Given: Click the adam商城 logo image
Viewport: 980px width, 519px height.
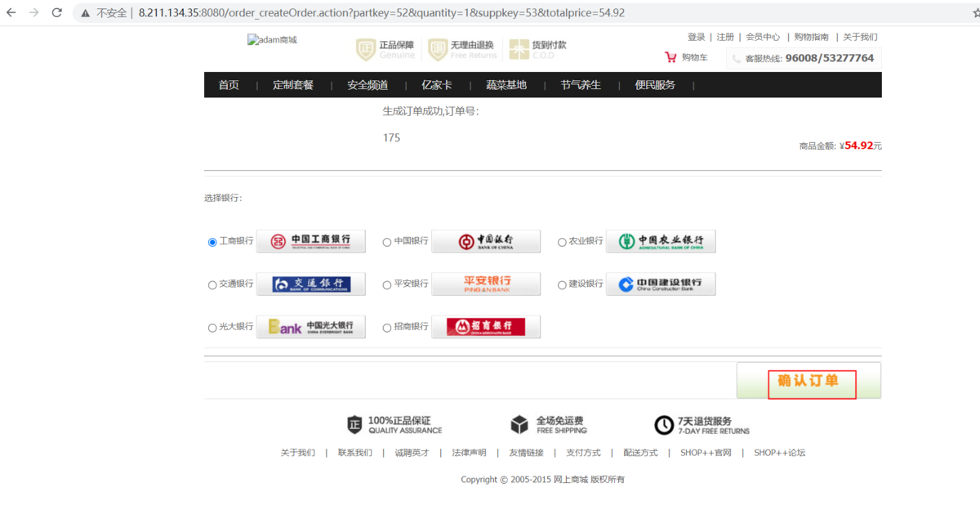Looking at the screenshot, I should pyautogui.click(x=272, y=39).
